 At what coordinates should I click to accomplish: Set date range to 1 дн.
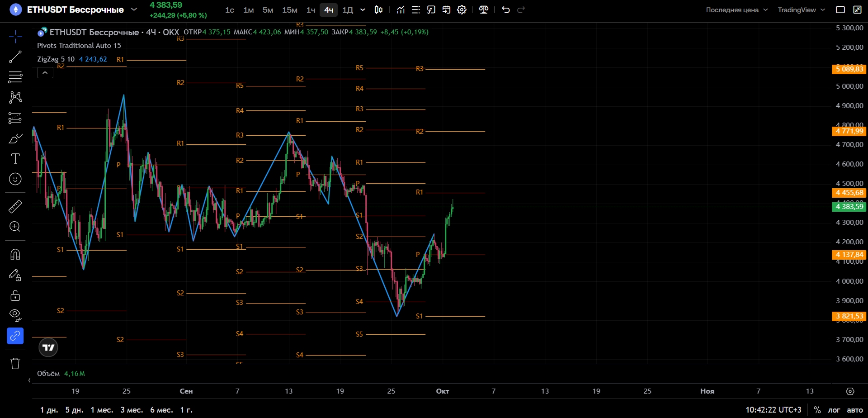[49, 410]
